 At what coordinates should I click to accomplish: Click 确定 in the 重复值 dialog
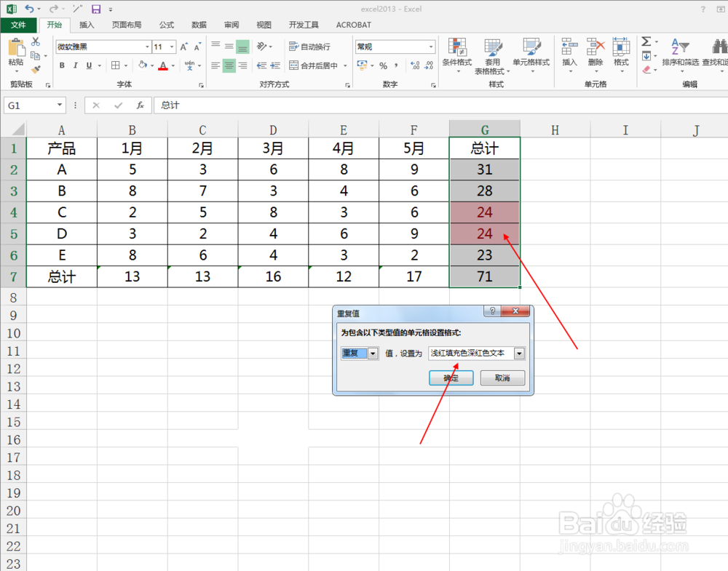[451, 378]
